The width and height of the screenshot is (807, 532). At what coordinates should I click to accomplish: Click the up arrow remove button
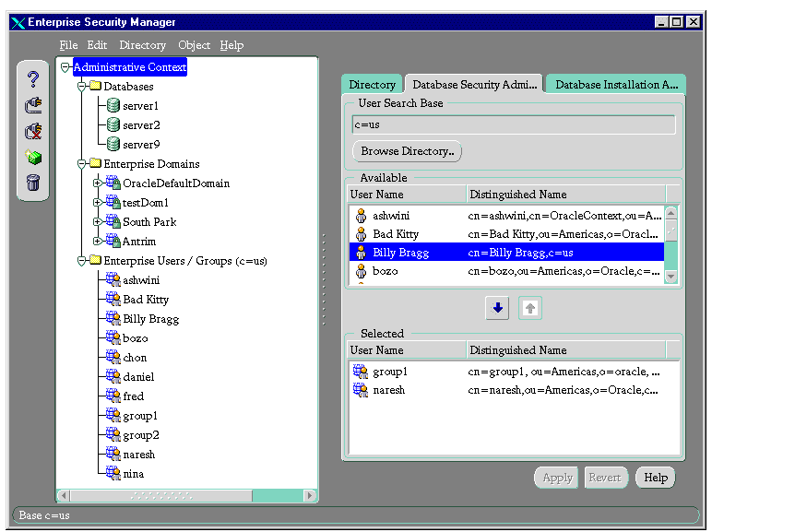tap(530, 309)
